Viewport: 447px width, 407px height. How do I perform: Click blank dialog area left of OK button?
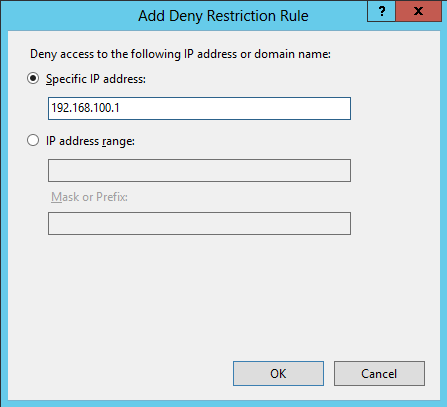(x=120, y=374)
